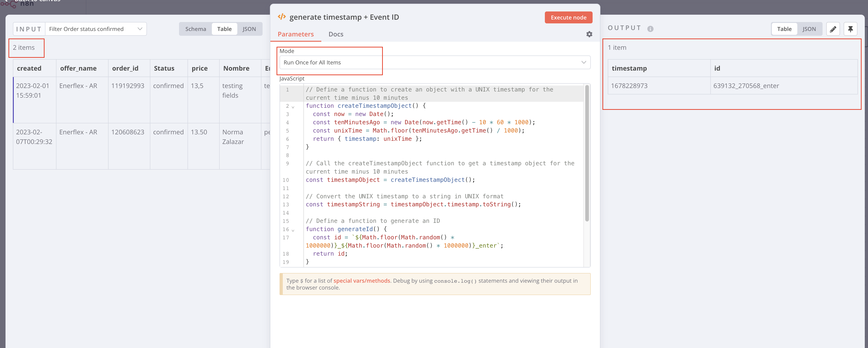
Task: Switch input view to Schema
Action: [196, 29]
